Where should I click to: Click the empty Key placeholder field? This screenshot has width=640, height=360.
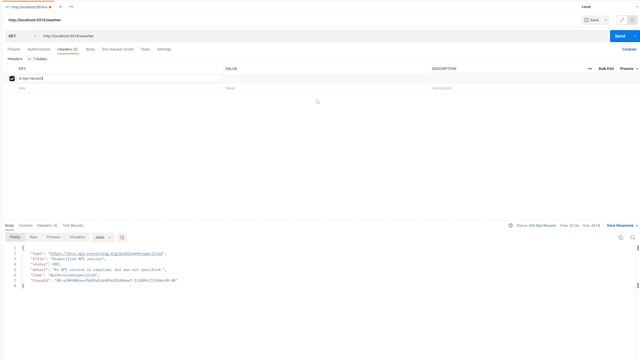(x=120, y=88)
